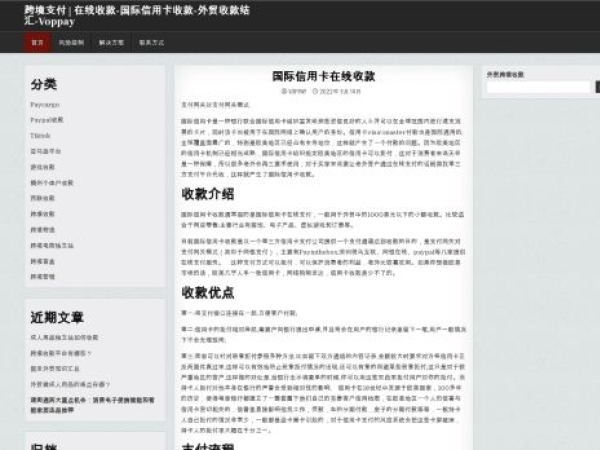
Task: Open the Tiktok category link
Action: (x=40, y=134)
